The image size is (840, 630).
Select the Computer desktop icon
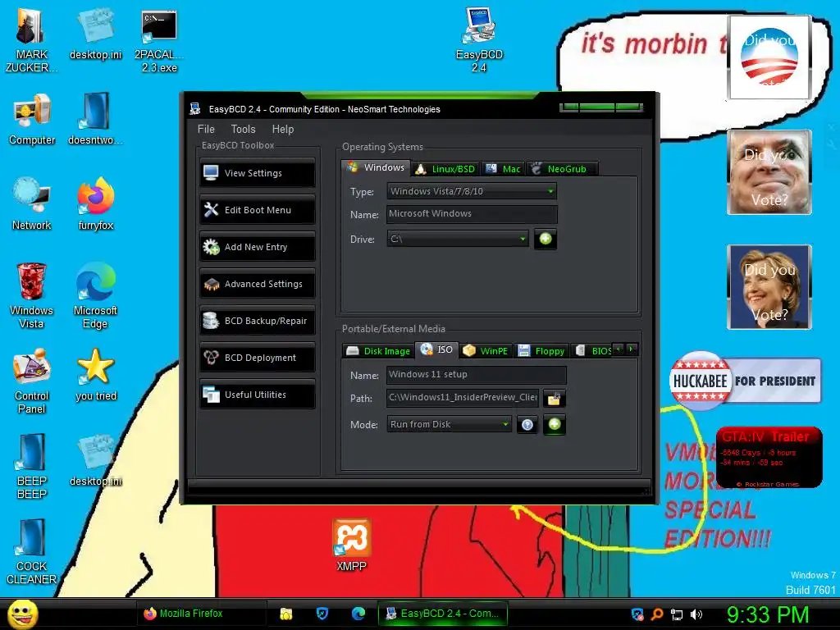(x=32, y=120)
